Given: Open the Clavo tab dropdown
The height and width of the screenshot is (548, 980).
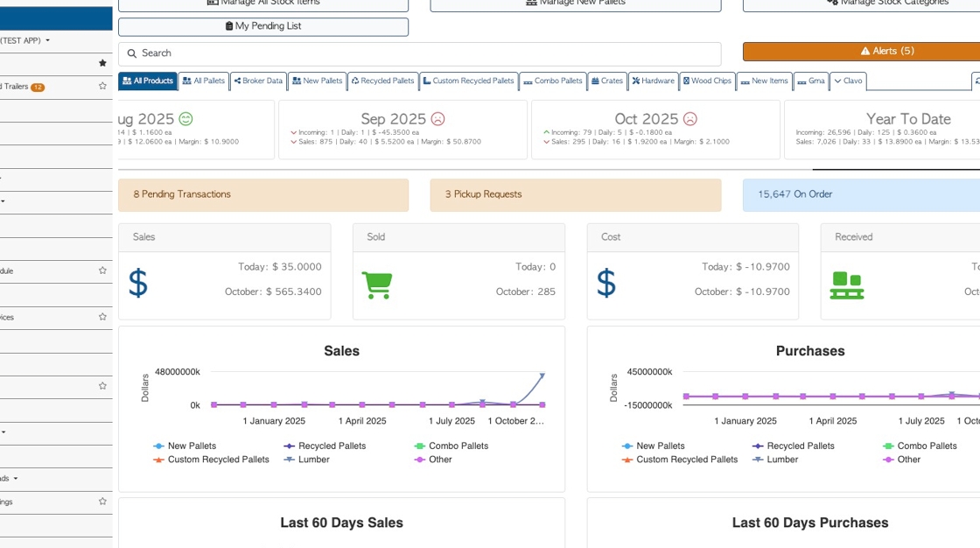Looking at the screenshot, I should (848, 81).
